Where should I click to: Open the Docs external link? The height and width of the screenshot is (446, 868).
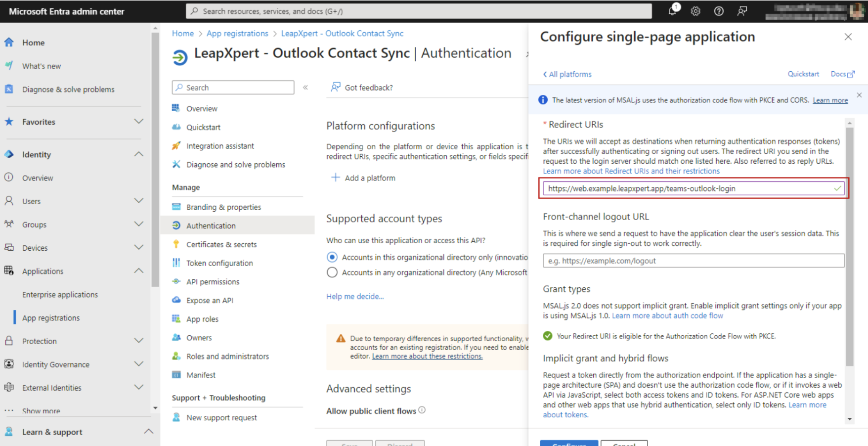click(x=842, y=74)
